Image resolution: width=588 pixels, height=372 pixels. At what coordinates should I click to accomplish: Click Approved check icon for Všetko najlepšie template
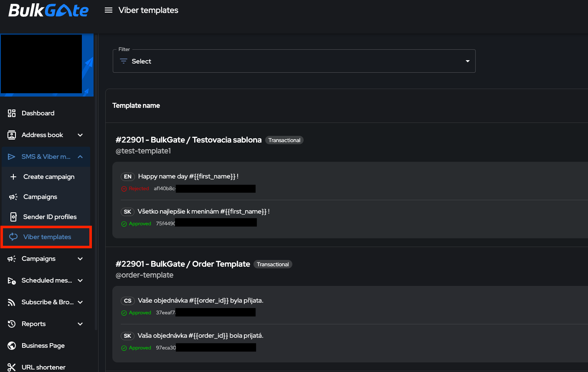point(124,224)
